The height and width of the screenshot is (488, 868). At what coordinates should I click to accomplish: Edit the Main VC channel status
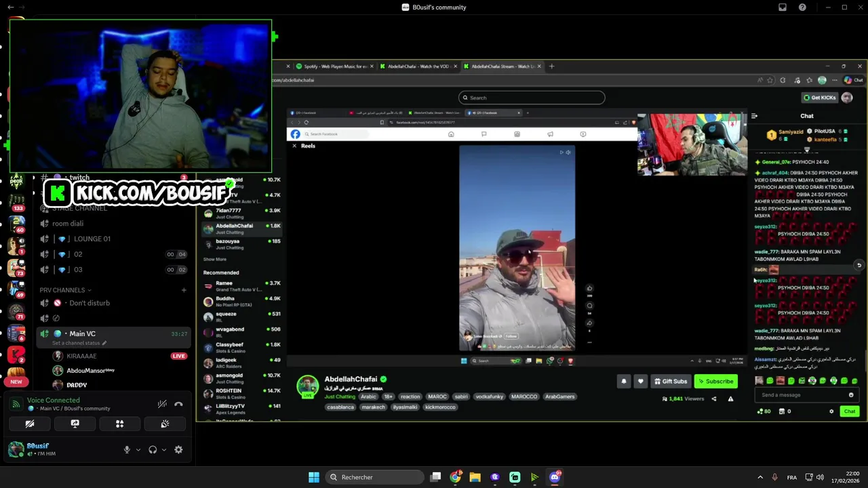point(79,343)
